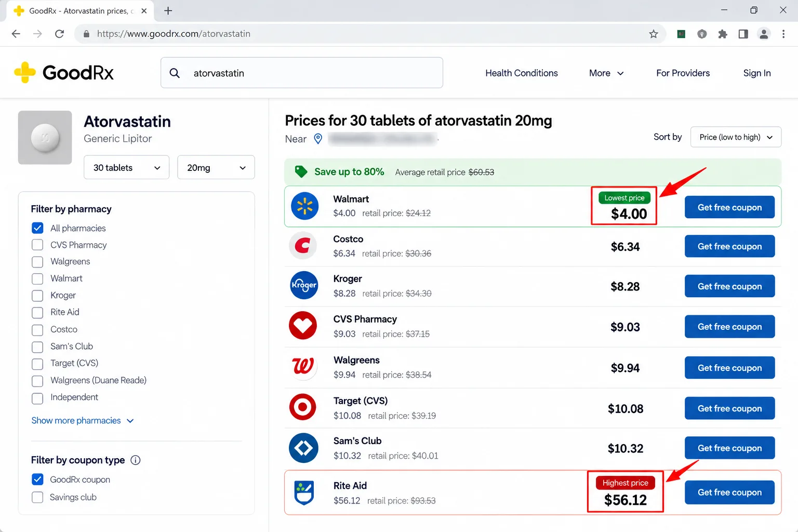Click the atorvastatin pill thumbnail image

tap(45, 138)
